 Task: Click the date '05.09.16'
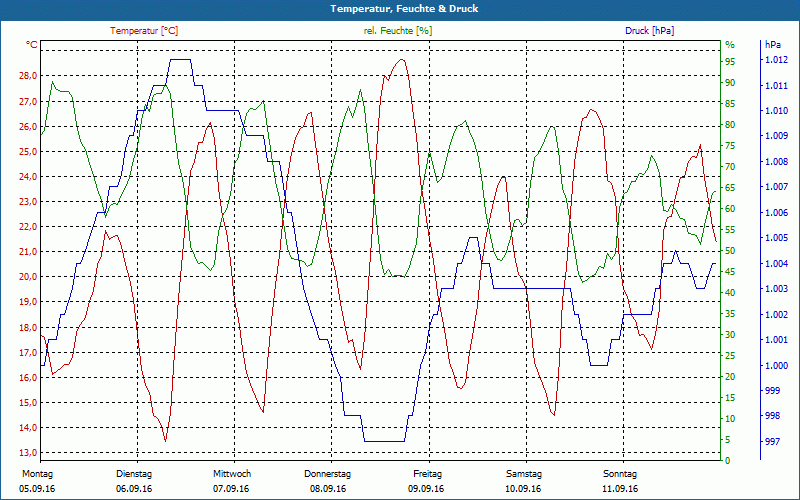point(37,489)
